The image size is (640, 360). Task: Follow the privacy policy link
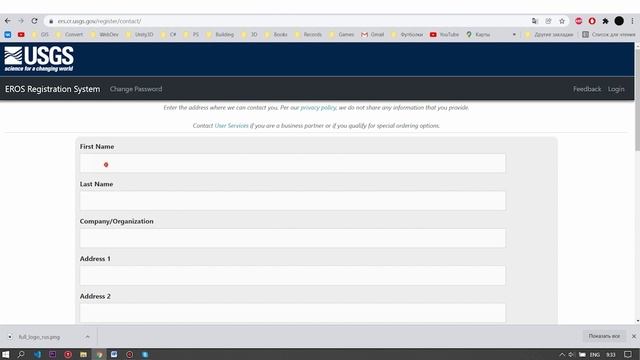click(318, 108)
